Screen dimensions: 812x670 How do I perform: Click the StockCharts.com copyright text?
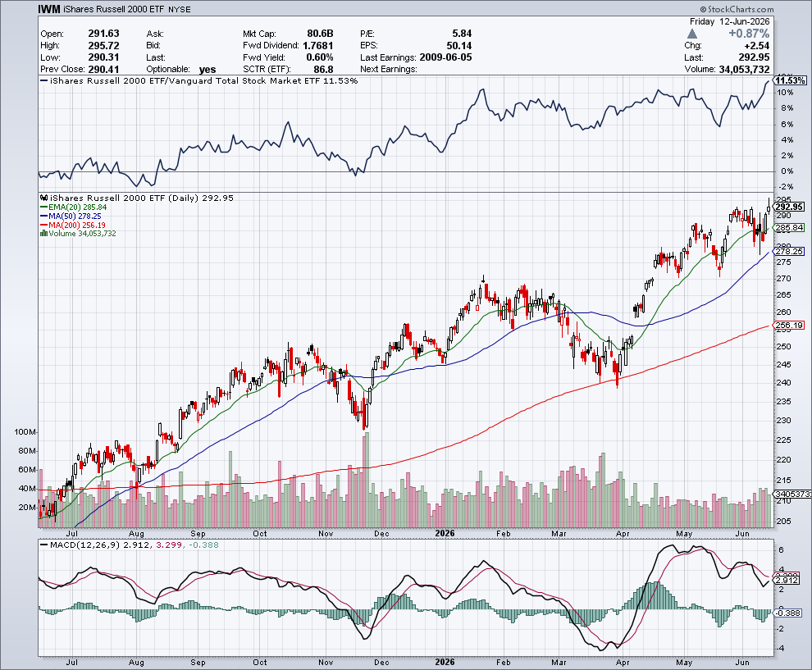(x=737, y=9)
